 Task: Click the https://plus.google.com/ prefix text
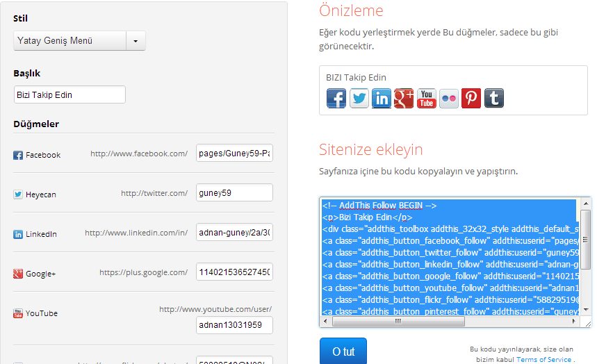pyautogui.click(x=144, y=272)
